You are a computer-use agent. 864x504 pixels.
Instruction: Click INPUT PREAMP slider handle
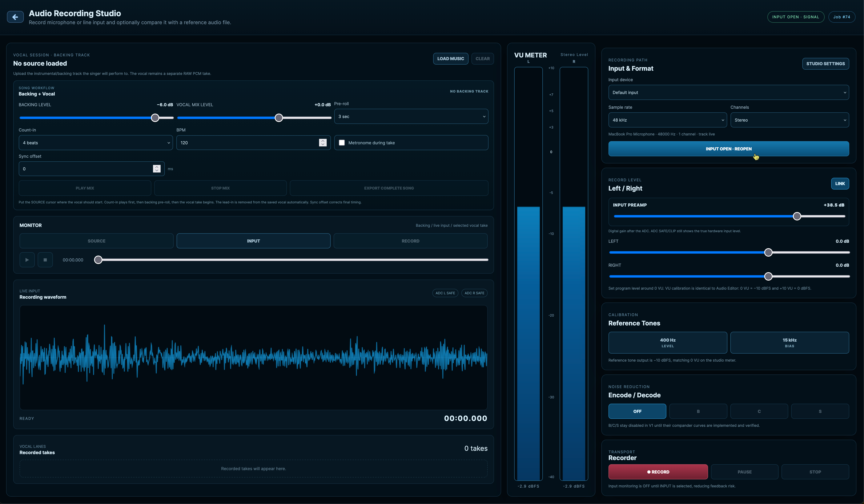click(x=797, y=216)
